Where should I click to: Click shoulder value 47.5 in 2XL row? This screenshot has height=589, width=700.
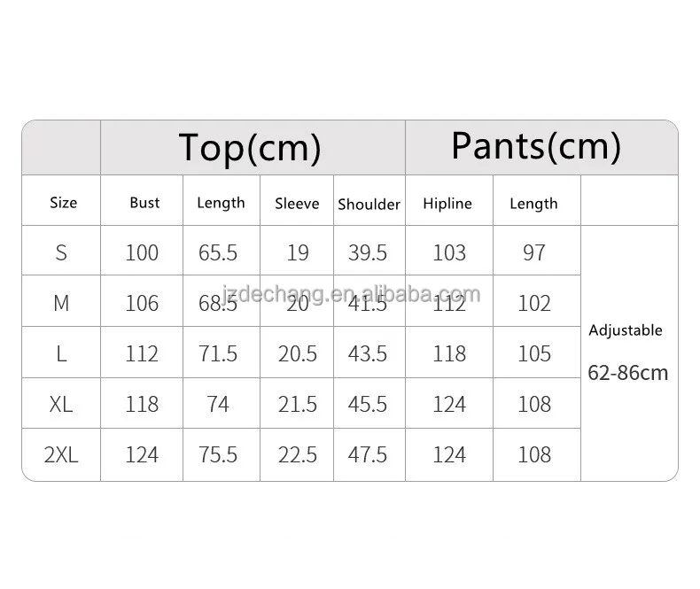(368, 454)
